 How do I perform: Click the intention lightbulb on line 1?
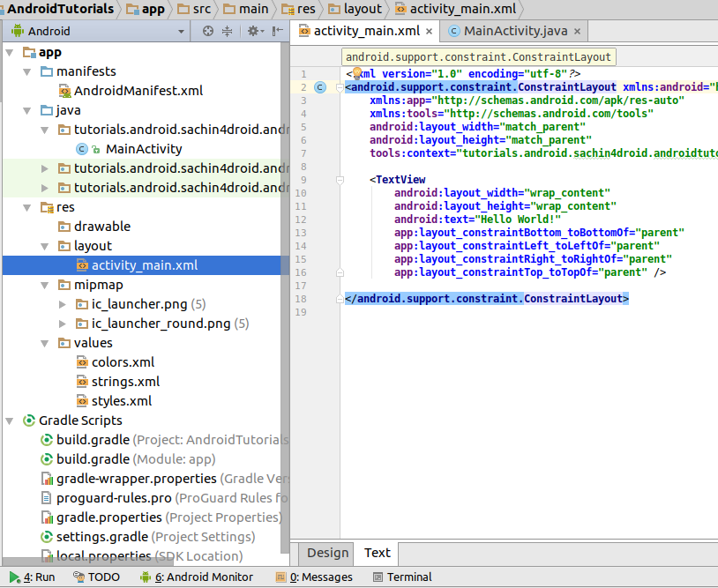point(357,72)
